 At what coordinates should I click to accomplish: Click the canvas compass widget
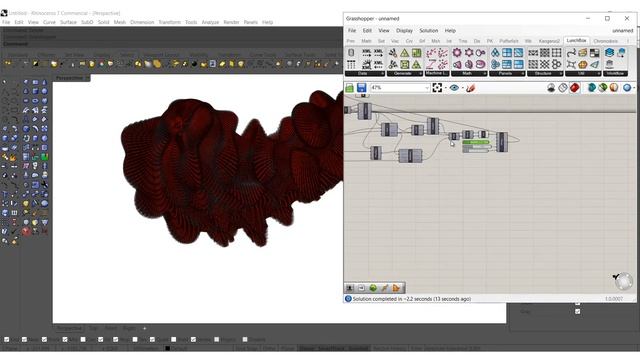623,281
